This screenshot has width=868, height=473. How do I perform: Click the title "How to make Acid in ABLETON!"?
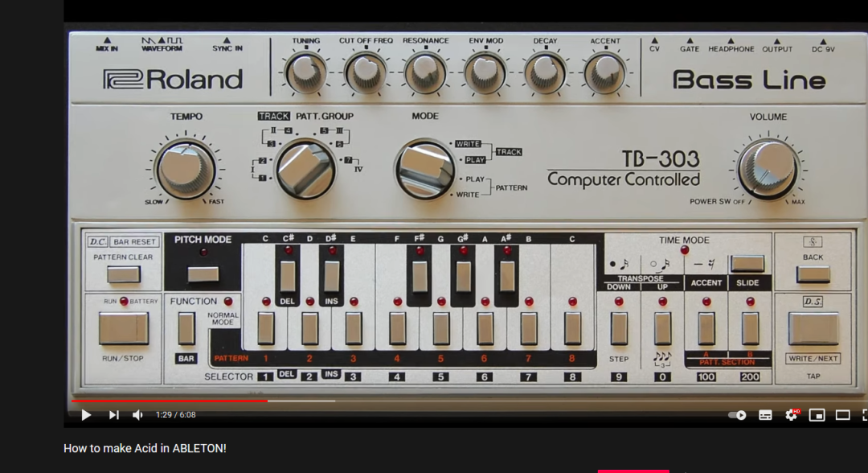click(x=145, y=448)
